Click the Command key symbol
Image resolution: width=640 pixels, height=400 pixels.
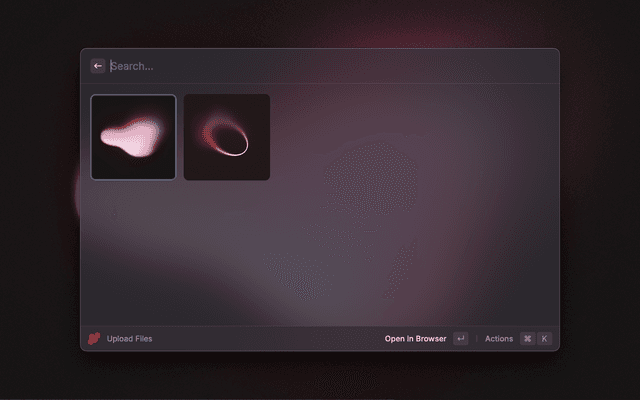527,339
